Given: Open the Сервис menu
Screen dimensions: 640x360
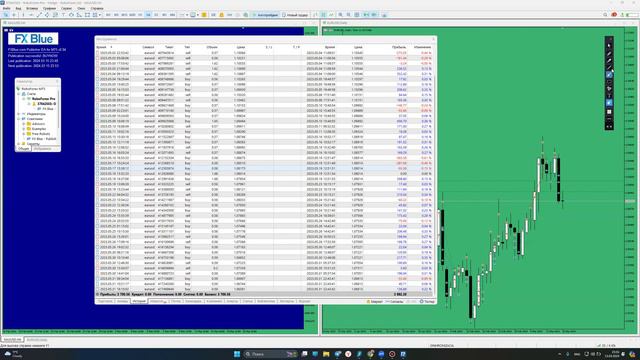Looking at the screenshot, I should 66,8.
